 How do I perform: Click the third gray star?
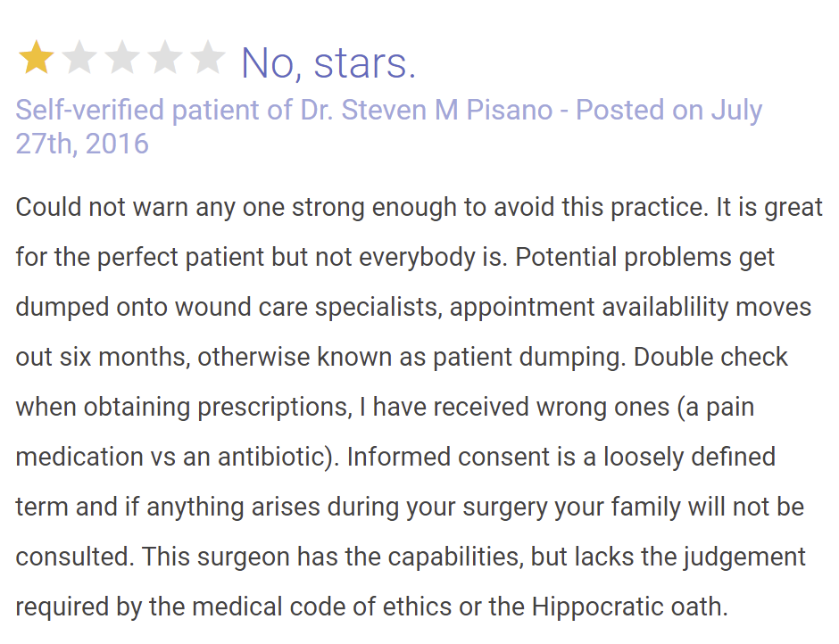tap(122, 57)
